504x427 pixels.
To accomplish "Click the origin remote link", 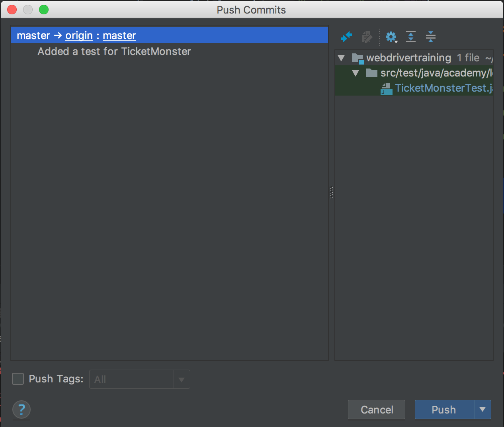I will tap(79, 35).
